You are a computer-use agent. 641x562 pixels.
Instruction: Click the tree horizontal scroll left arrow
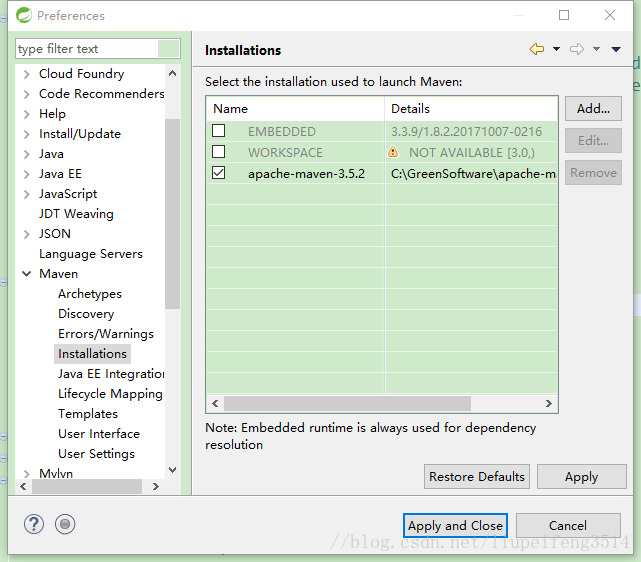(23, 486)
